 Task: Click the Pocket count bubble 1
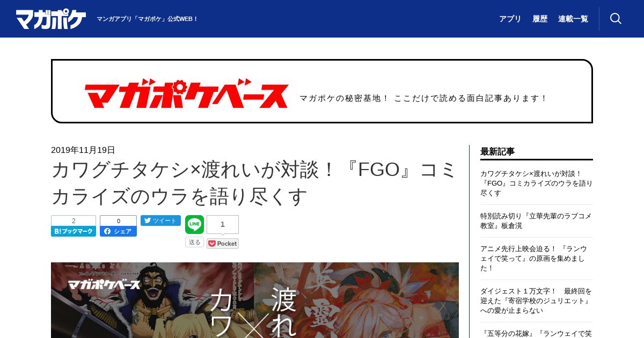(x=223, y=224)
